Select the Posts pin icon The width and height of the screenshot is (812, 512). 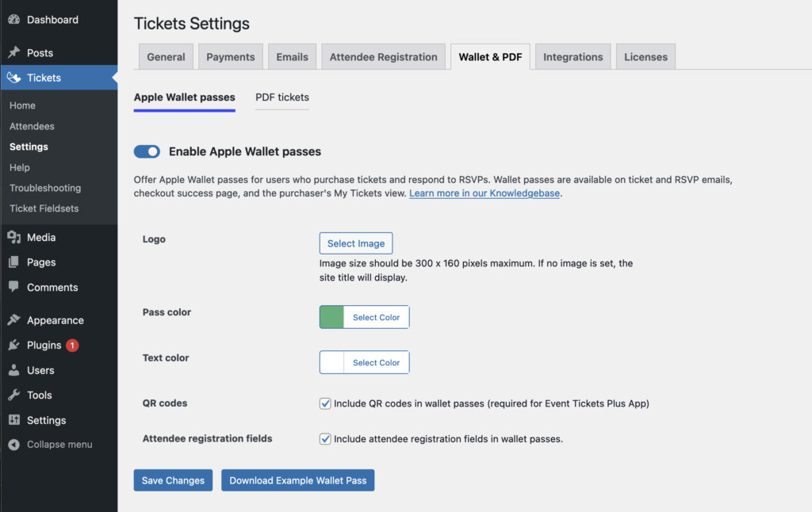tap(14, 51)
